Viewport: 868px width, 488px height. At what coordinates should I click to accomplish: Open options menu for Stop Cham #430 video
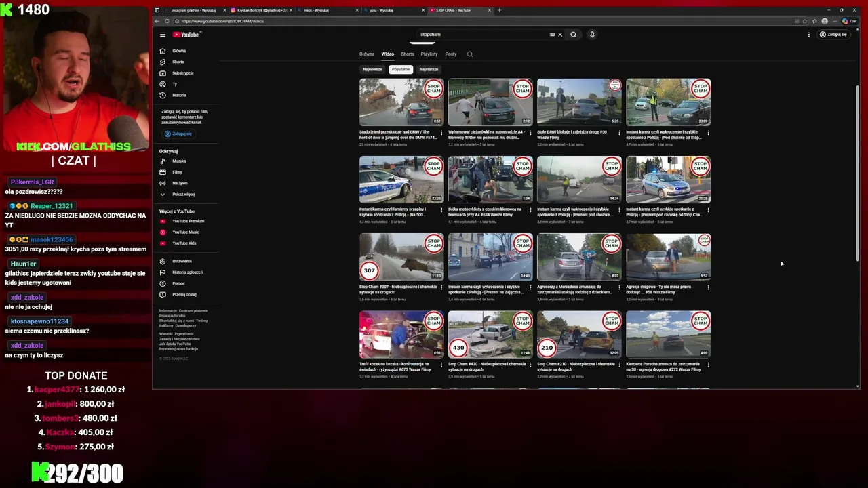coord(530,365)
